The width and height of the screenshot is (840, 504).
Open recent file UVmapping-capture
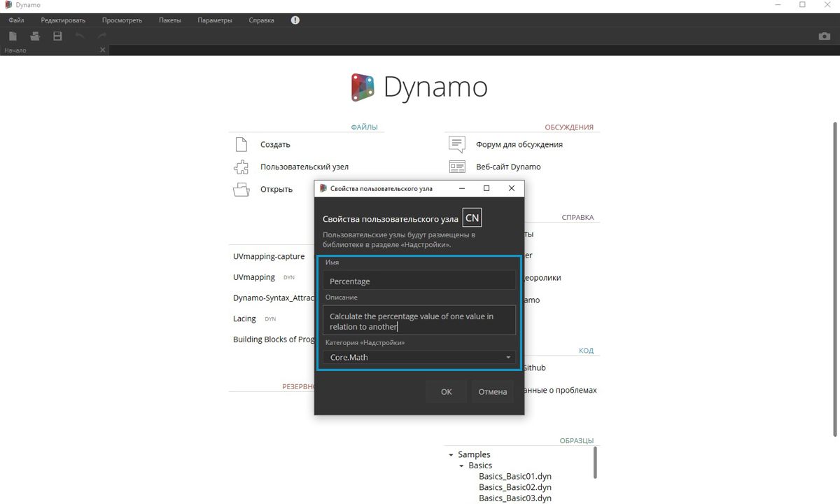[269, 256]
